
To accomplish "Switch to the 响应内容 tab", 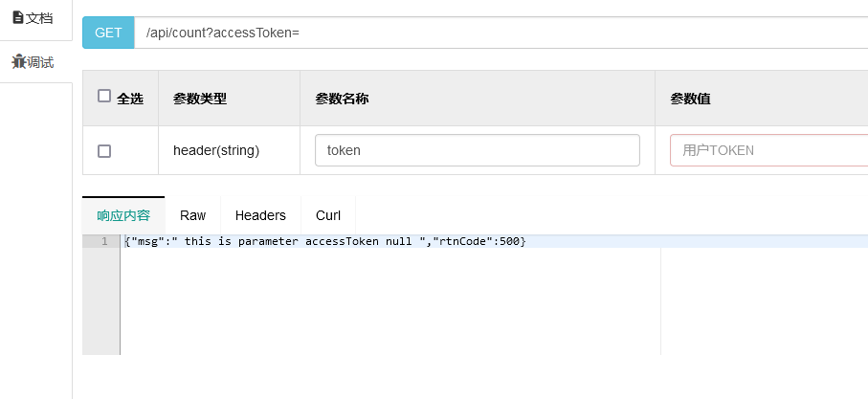I will pyautogui.click(x=123, y=215).
